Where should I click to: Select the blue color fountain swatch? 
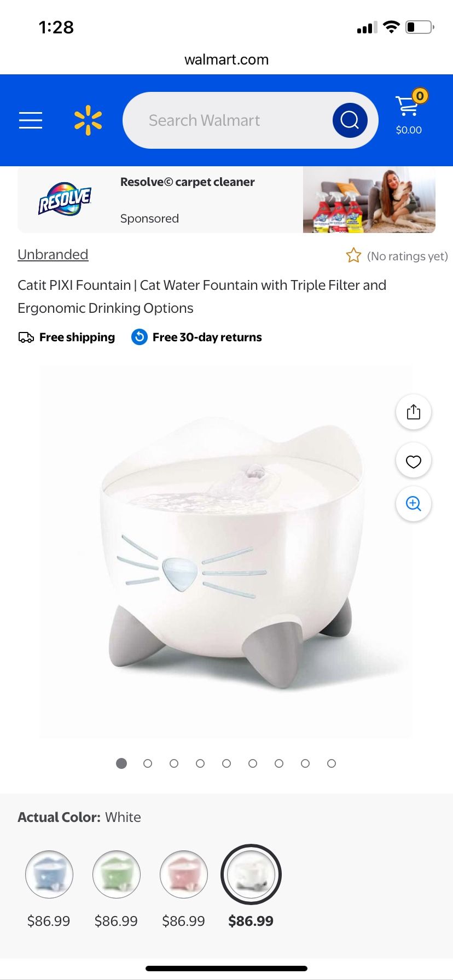click(49, 874)
